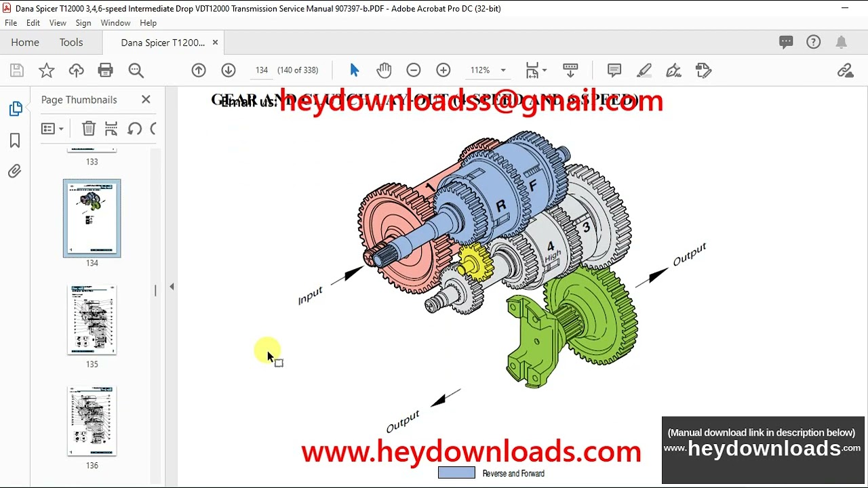Click the thumbnails panel scrollbar handle
The height and width of the screenshot is (488, 868).
(x=155, y=290)
